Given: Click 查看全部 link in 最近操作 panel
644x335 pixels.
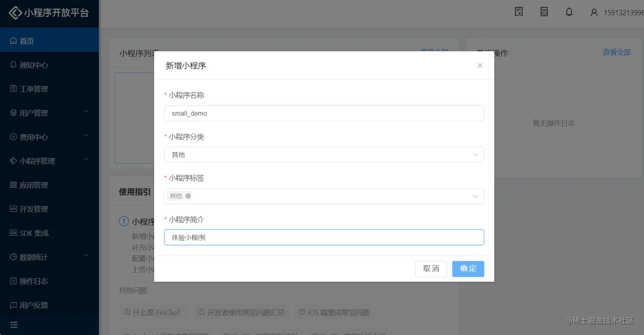Looking at the screenshot, I should pyautogui.click(x=617, y=52).
